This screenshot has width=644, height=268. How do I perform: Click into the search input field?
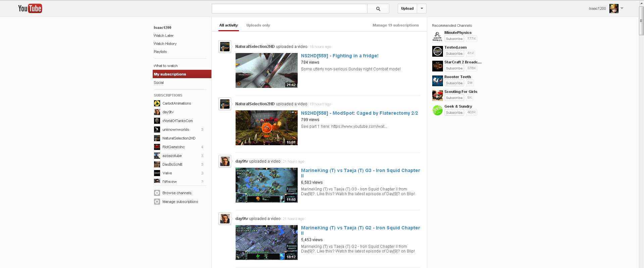(290, 9)
